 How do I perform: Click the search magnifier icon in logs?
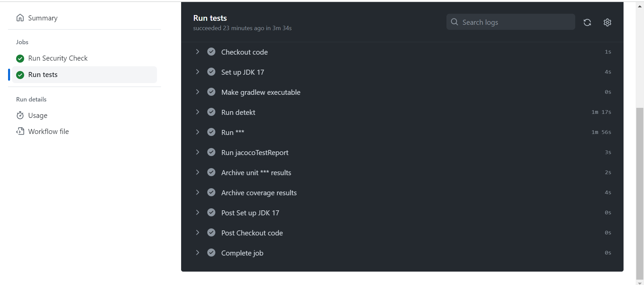pos(454,22)
